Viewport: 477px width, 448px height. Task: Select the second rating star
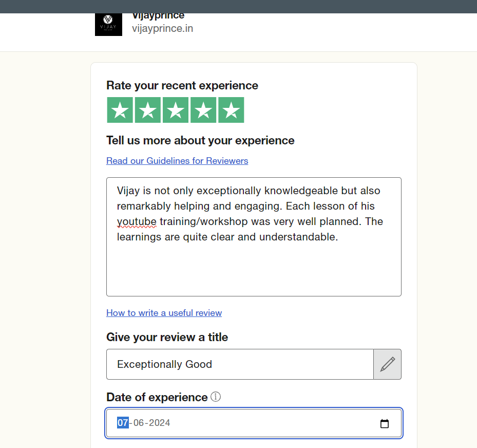point(147,110)
